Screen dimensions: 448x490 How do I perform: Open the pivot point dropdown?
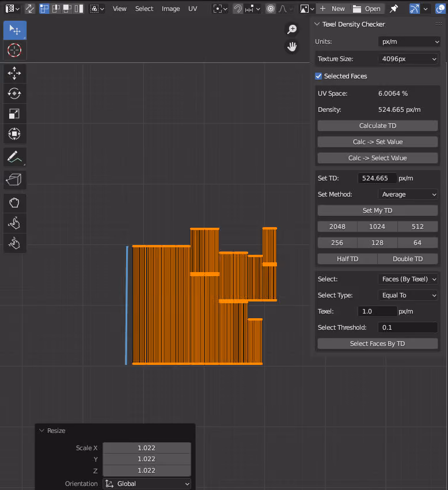[x=220, y=9]
